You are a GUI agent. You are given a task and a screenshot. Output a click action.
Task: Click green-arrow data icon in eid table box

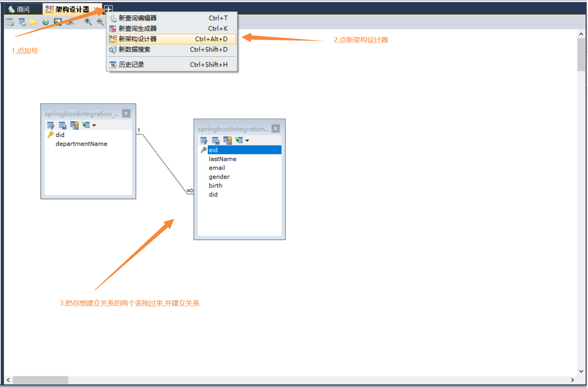click(x=239, y=140)
